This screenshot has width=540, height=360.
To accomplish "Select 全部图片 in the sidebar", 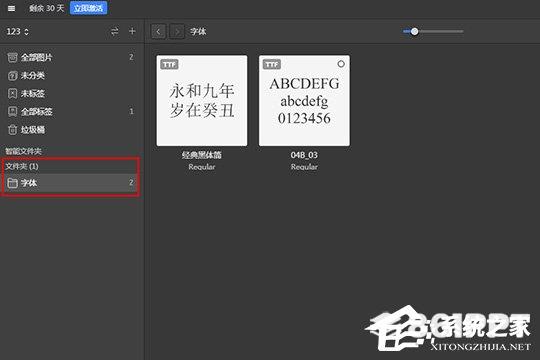I will tap(71, 57).
